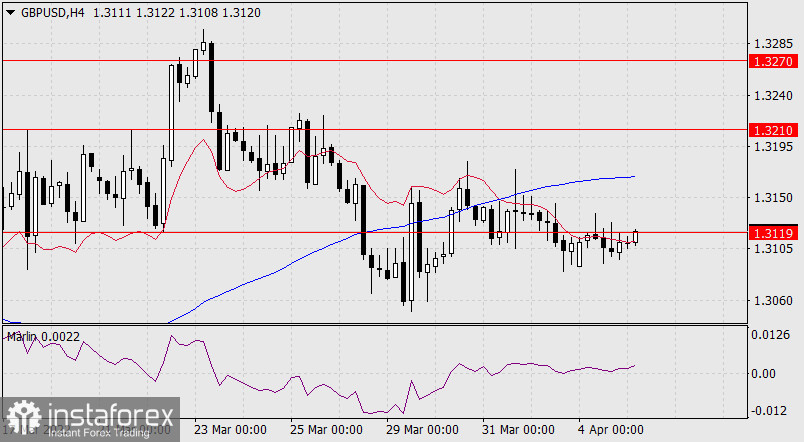Screen dimensions: 804x442
Task: Click the 23 Mar 00:00 time label
Action: pyautogui.click(x=230, y=429)
